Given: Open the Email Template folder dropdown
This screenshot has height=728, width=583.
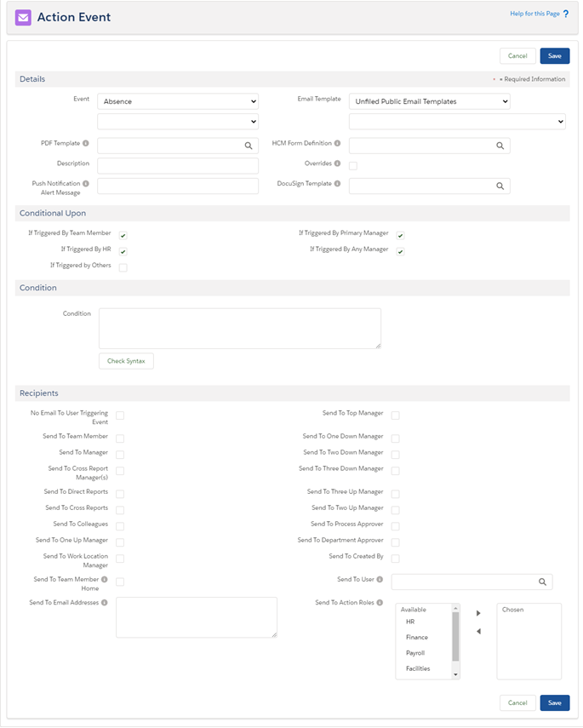Looking at the screenshot, I should [429, 101].
